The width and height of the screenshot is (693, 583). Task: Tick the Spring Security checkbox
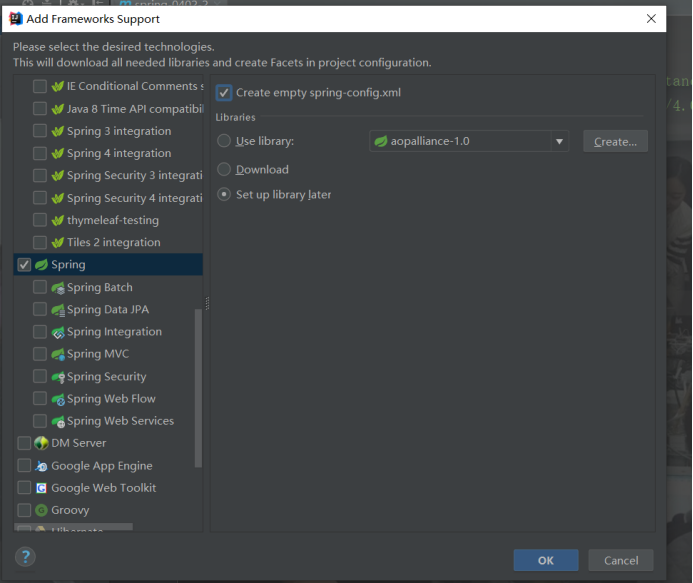click(40, 376)
